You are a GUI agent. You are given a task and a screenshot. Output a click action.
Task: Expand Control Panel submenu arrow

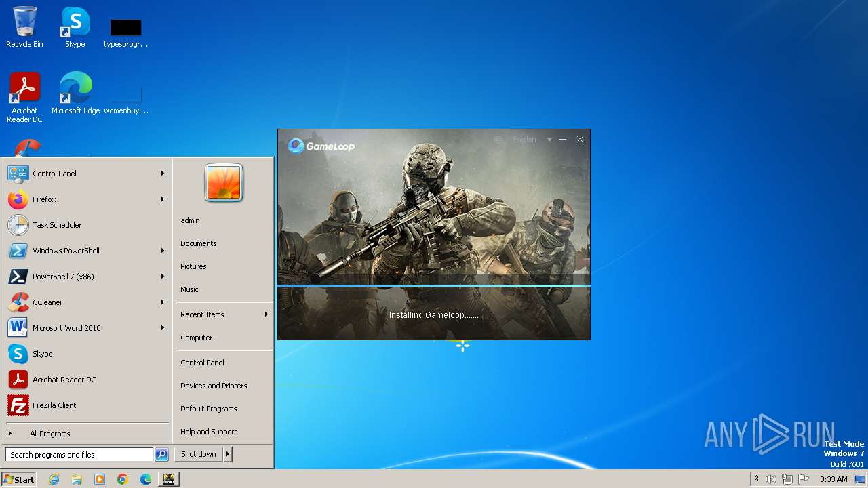tap(163, 174)
